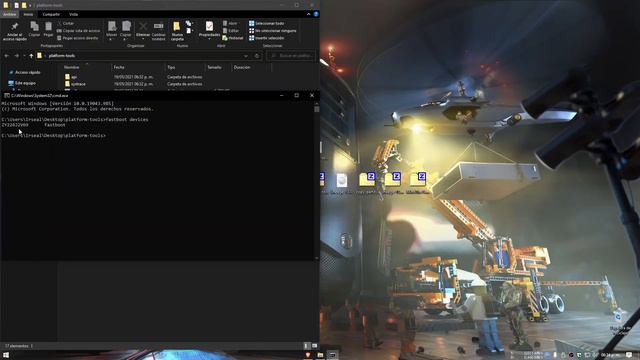
Task: Open the Archivo tab
Action: pos(9,14)
